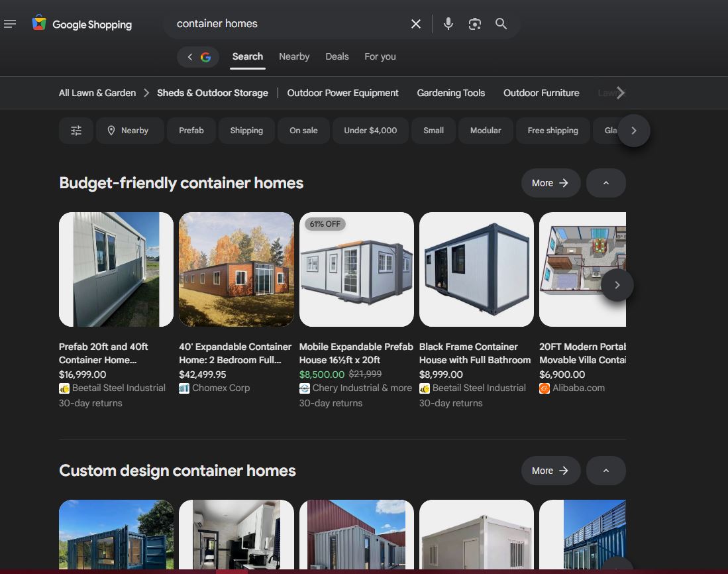Click the back chevron beside the G logo
The image size is (728, 574).
pos(189,57)
